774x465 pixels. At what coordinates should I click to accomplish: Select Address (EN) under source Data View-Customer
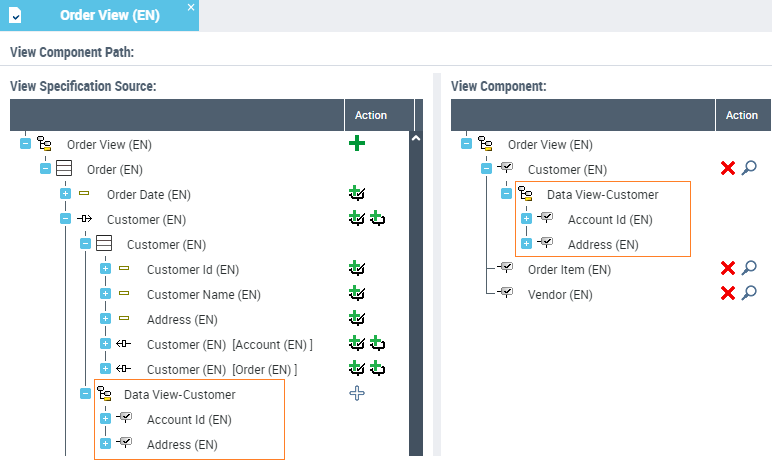[x=182, y=444]
